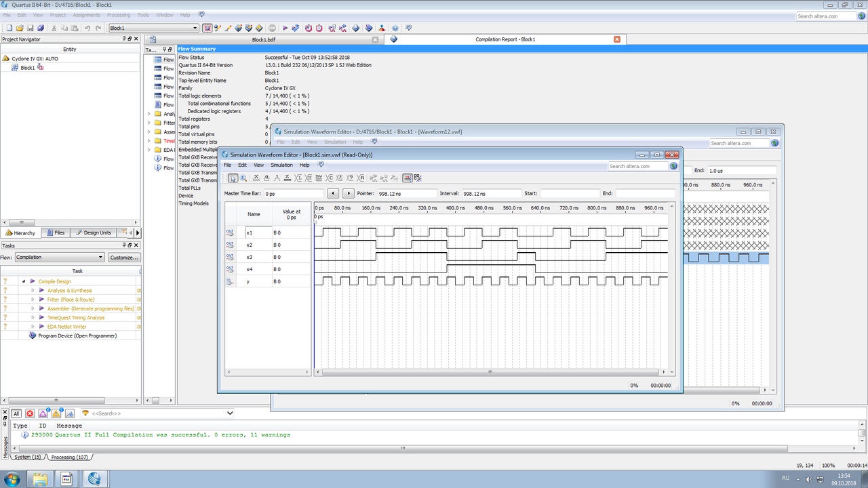Click next transition arrow beside Master Time Bar
This screenshot has height=488, width=868.
(348, 194)
